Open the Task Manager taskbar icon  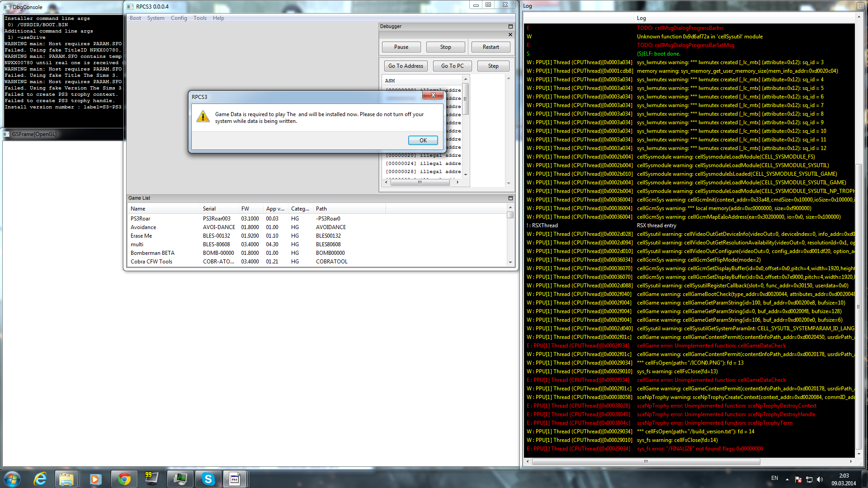pyautogui.click(x=180, y=479)
